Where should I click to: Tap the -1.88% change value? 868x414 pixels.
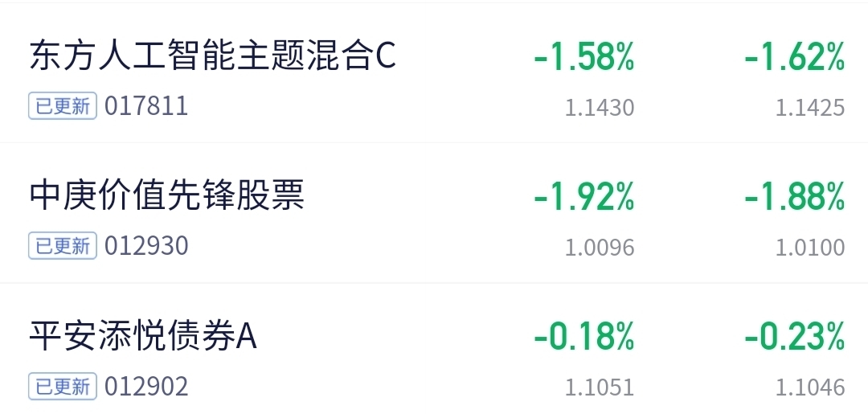tap(795, 197)
